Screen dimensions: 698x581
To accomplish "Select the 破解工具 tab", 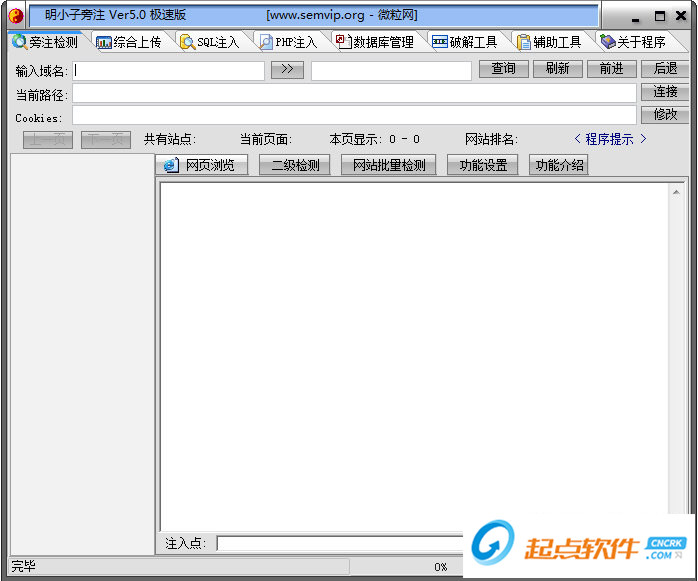I will (x=465, y=42).
